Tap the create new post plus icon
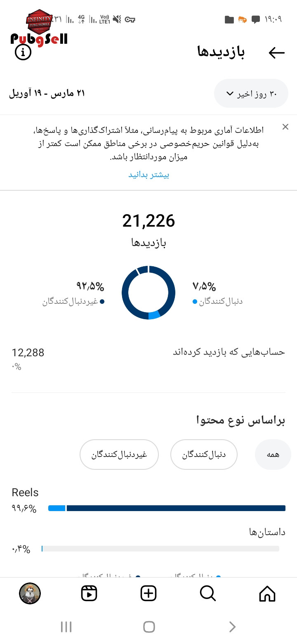 (148, 594)
